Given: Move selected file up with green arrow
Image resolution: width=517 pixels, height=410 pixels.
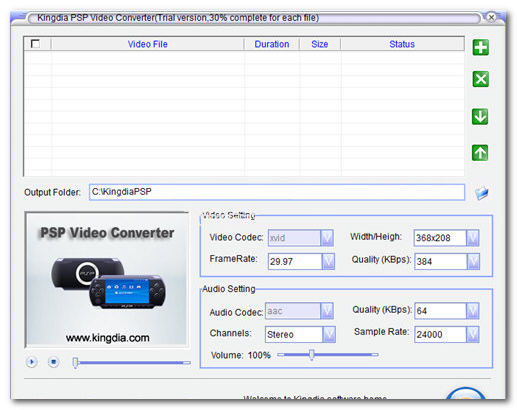Looking at the screenshot, I should coord(480,153).
